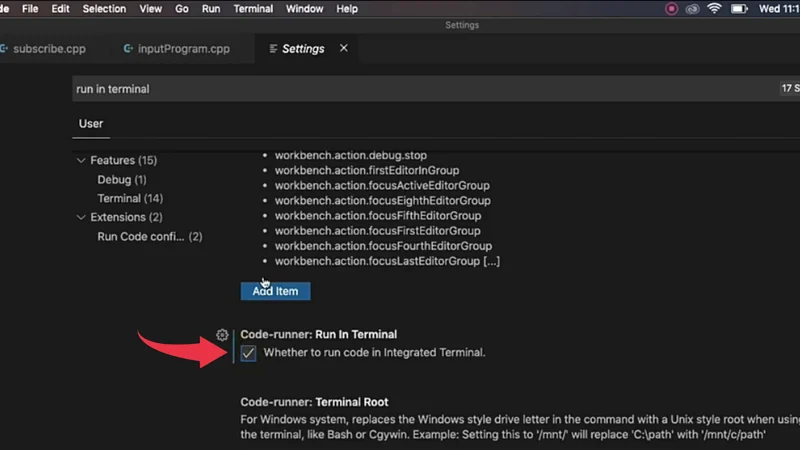The width and height of the screenshot is (800, 450).
Task: Click the gear icon beside Run In Terminal
Action: click(222, 335)
